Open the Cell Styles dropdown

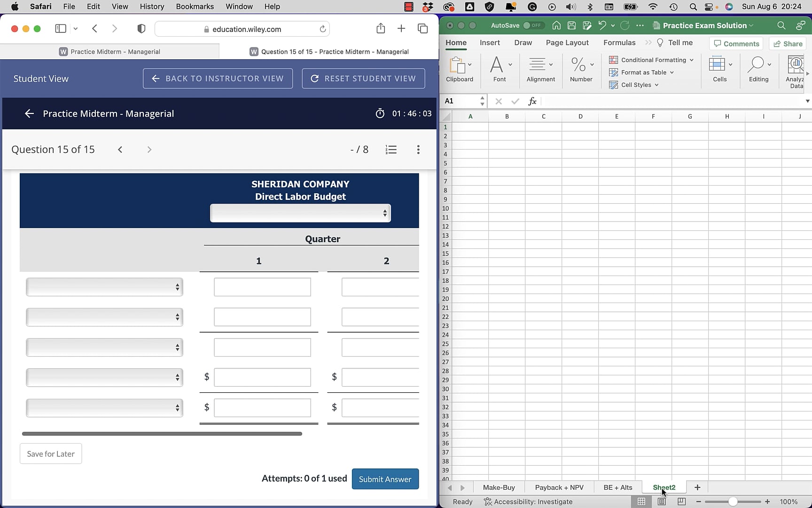pos(634,85)
